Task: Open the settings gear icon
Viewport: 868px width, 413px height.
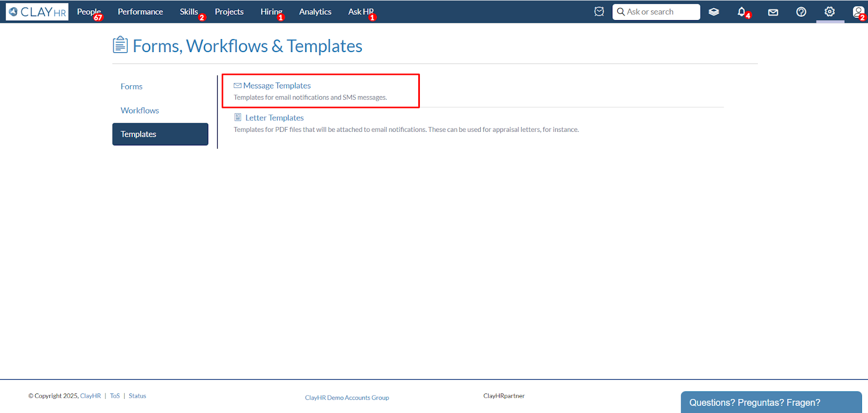Action: tap(829, 11)
